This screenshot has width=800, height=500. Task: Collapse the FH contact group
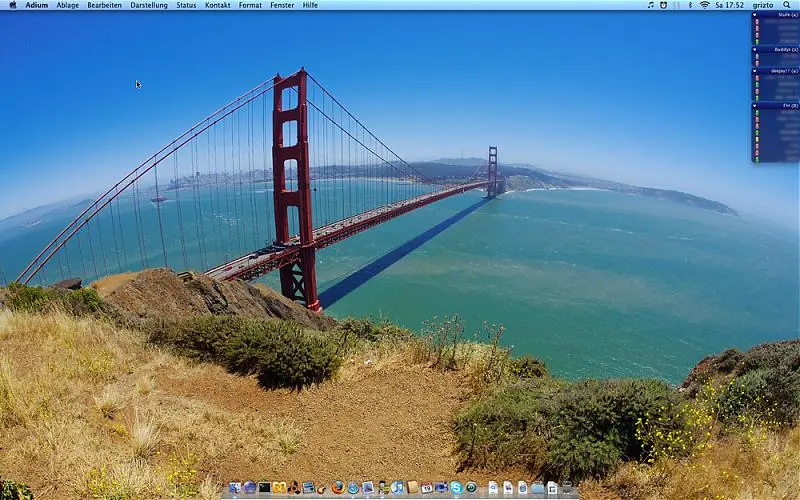755,105
